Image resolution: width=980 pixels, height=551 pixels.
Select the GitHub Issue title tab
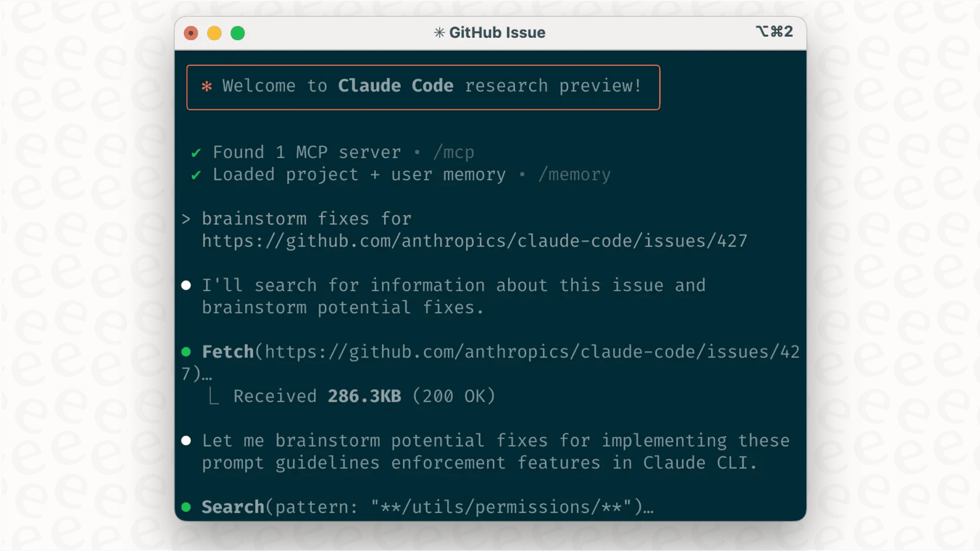point(497,33)
